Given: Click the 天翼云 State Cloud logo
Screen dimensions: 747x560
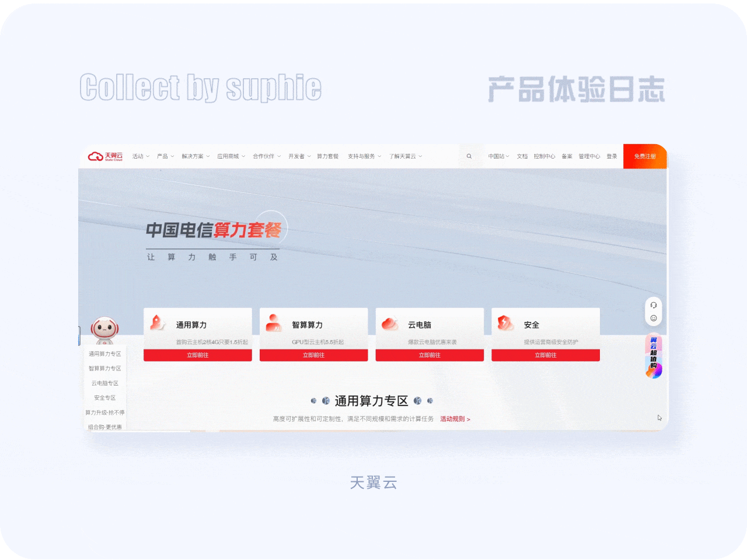Looking at the screenshot, I should pyautogui.click(x=105, y=156).
